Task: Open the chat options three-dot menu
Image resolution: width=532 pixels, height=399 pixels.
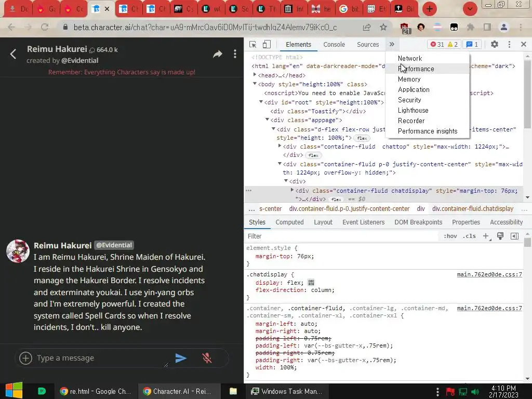Action: (x=235, y=54)
